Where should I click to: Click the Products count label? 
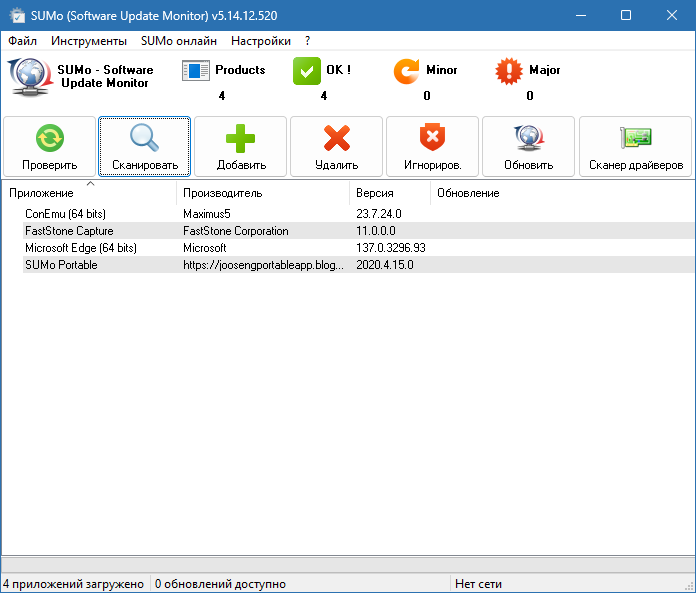[x=221, y=95]
